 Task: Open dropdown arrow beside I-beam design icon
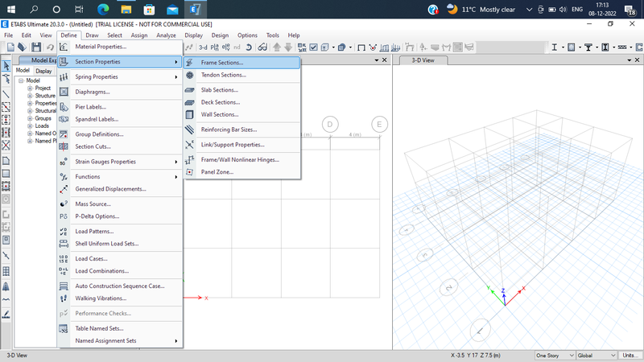(563, 47)
